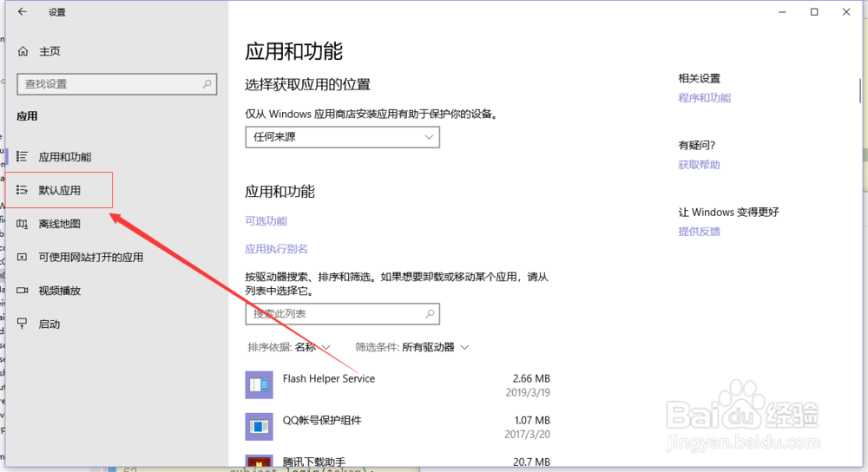868x472 pixels.
Task: Click the 应用和功能 list icon in sidebar
Action: click(23, 156)
